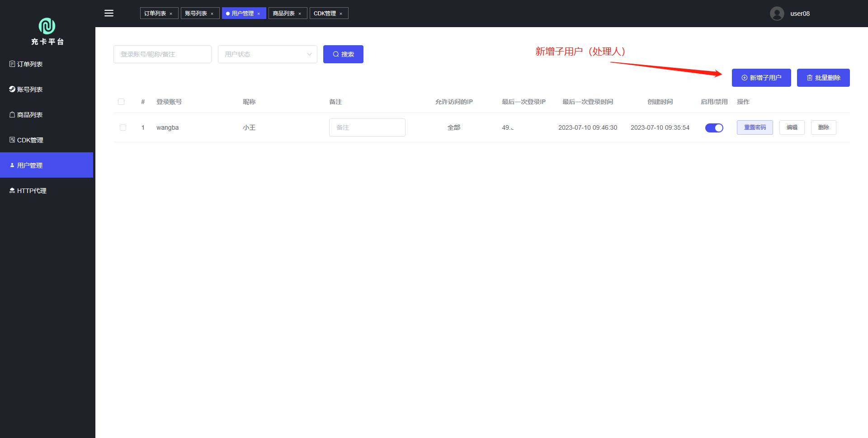Close the CDK管理 tab
Screen dimensions: 868x438
tap(341, 14)
